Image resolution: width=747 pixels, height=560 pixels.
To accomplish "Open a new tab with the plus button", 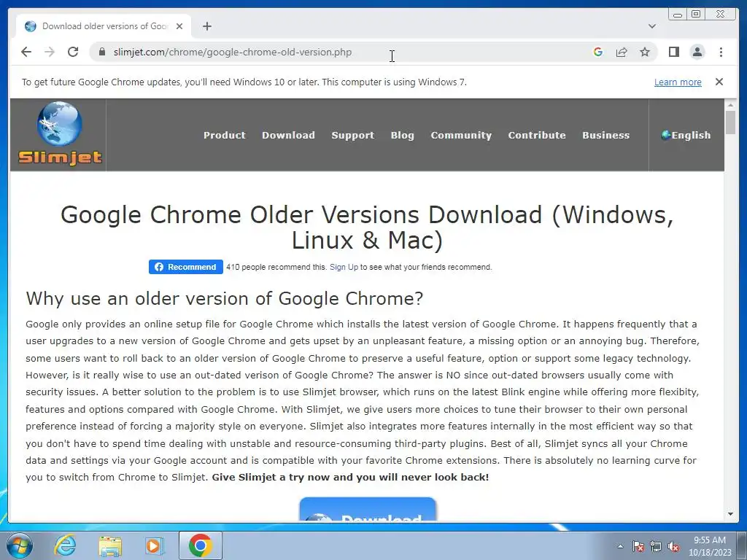I will pyautogui.click(x=206, y=26).
